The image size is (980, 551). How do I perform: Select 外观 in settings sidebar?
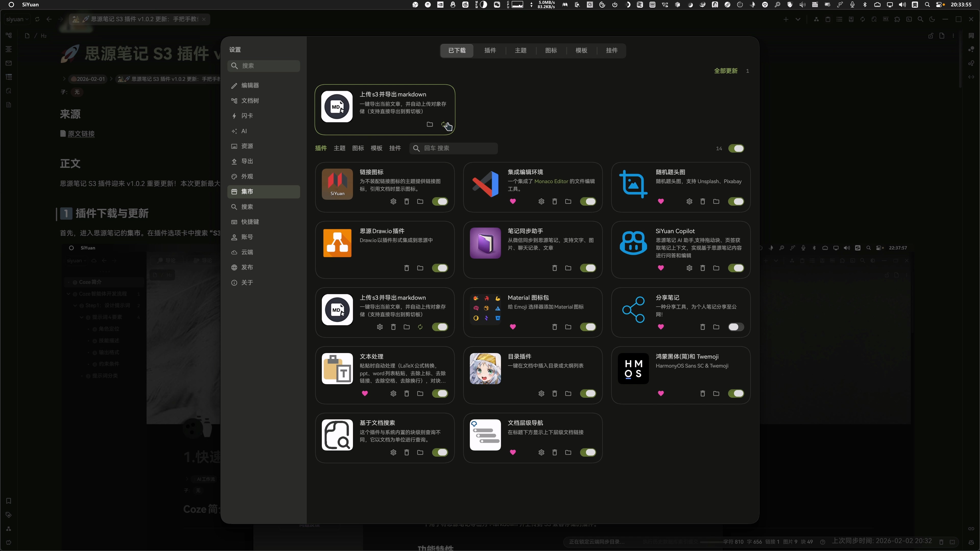[247, 177]
